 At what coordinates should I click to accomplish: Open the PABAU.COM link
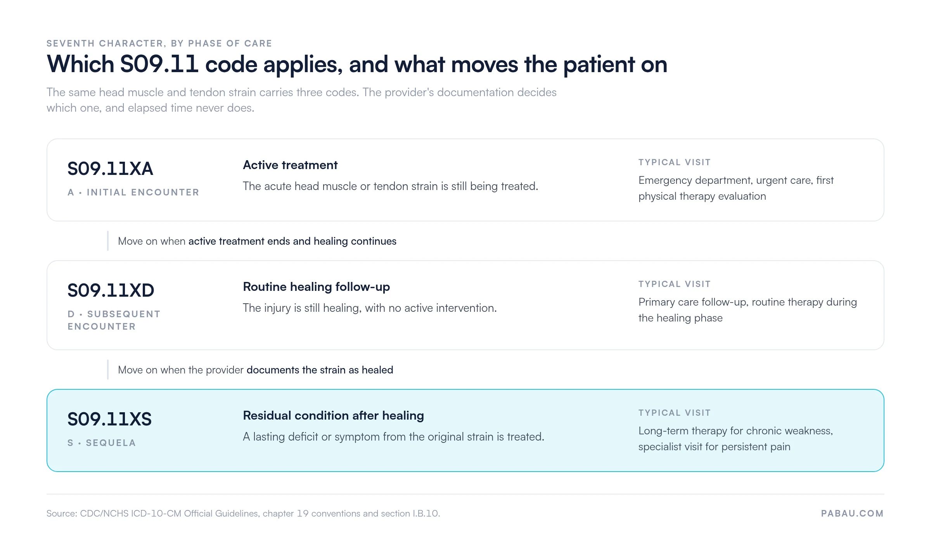852,513
